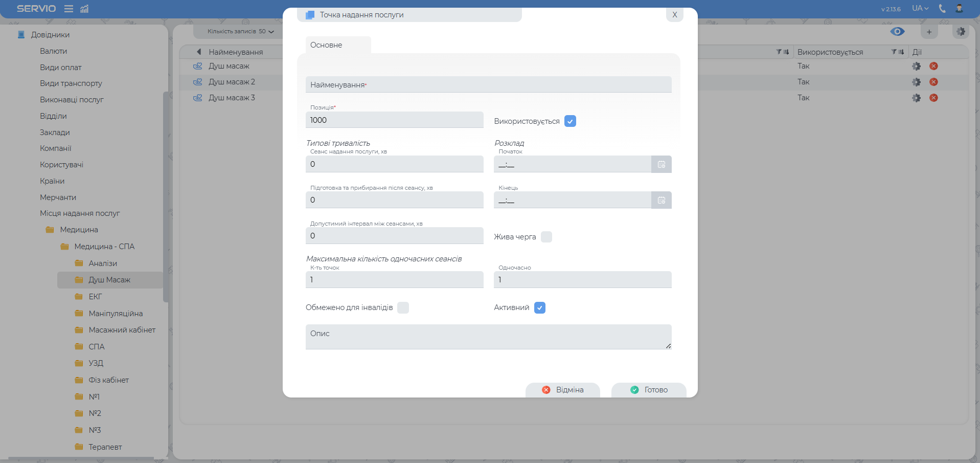Enable the Жива черга checkbox
Screen dimensions: 980x463
click(546, 237)
